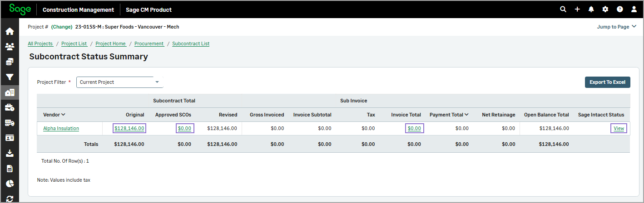Go to Subcontract List breadcrumb
Screen dimensions: 644x203
(x=191, y=43)
